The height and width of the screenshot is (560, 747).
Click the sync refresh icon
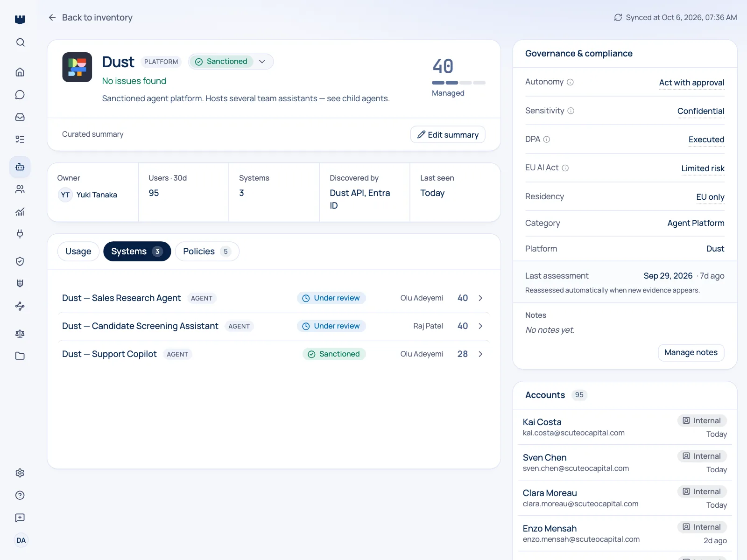pyautogui.click(x=618, y=17)
